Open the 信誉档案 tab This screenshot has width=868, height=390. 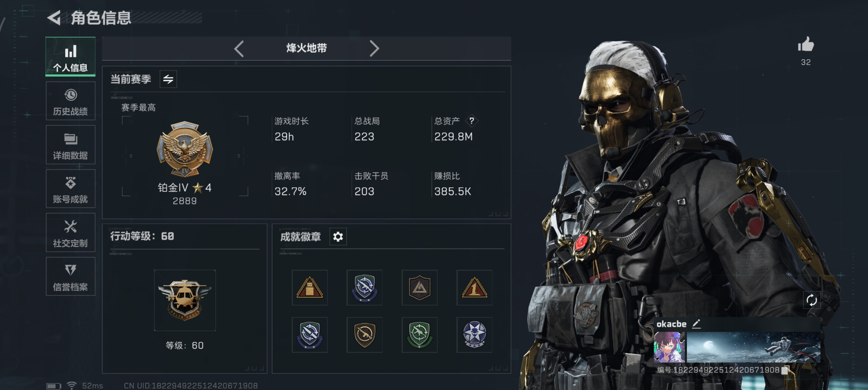click(71, 277)
